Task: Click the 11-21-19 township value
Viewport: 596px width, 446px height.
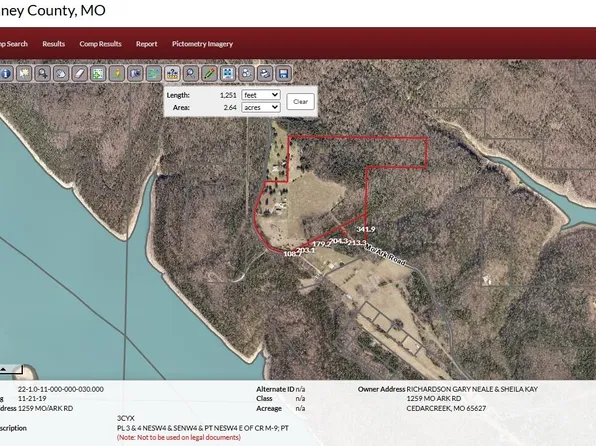Action: (32, 398)
